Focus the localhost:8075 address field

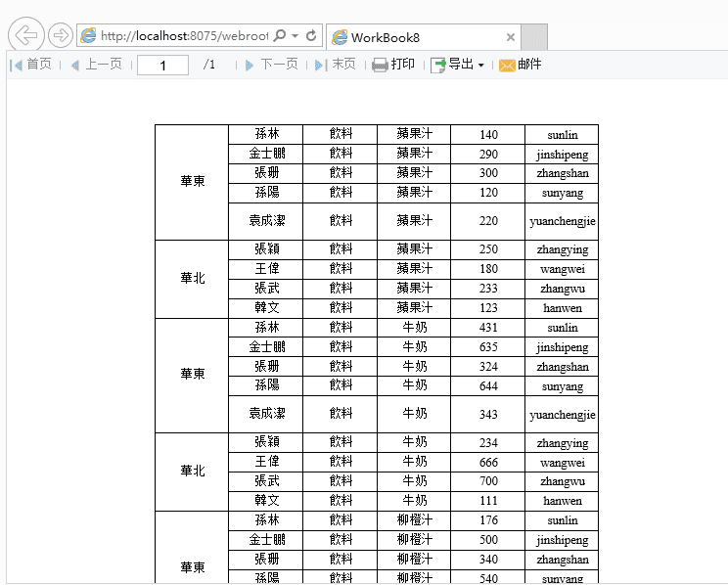pos(184,36)
